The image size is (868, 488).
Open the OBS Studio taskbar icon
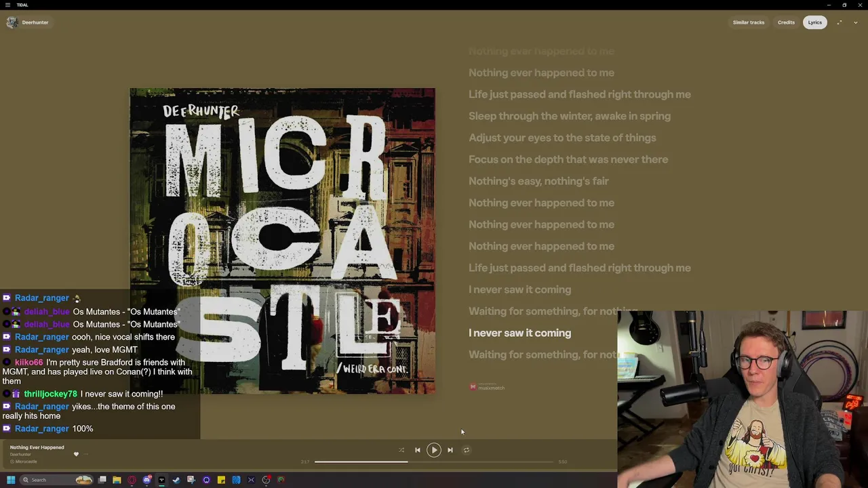pos(266,480)
